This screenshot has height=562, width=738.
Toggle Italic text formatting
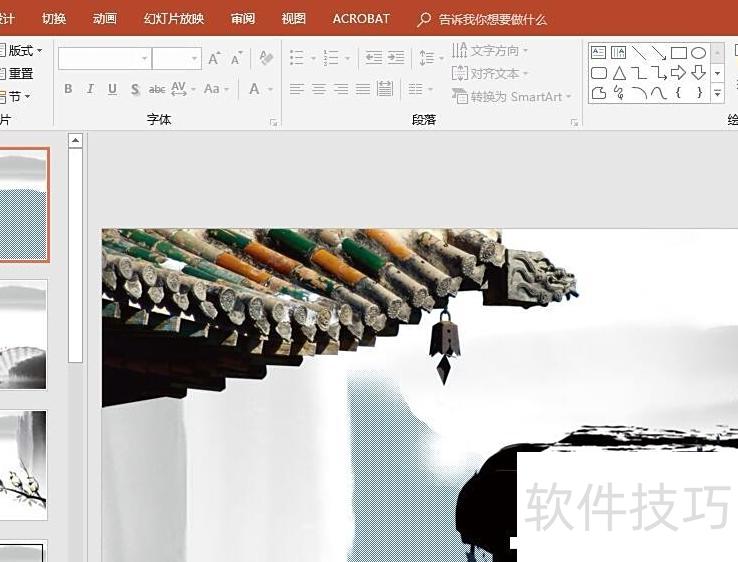coord(90,89)
